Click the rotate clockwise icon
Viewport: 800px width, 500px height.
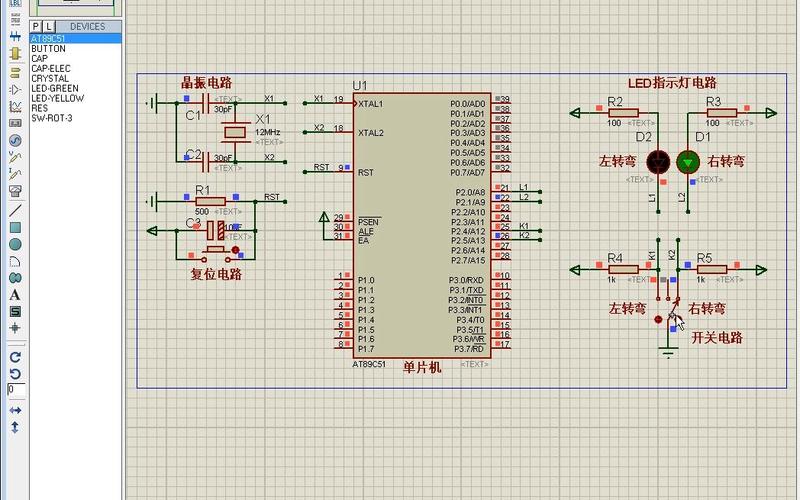click(15, 357)
